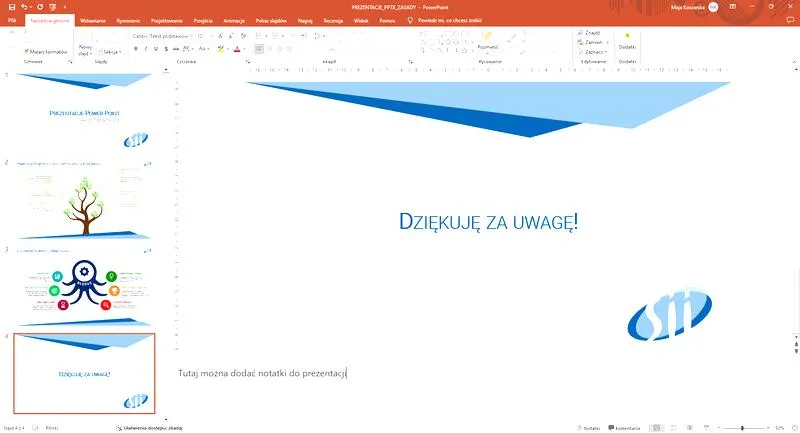Click the Polski language indicator
800x433 pixels.
click(52, 428)
